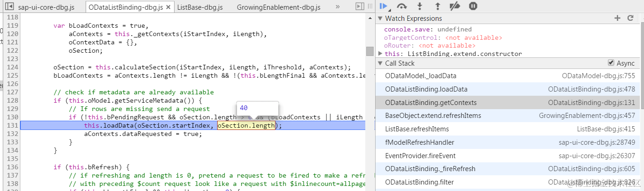The width and height of the screenshot is (644, 191).
Task: Select ODataModel._loadData stack frame
Action: 507,76
